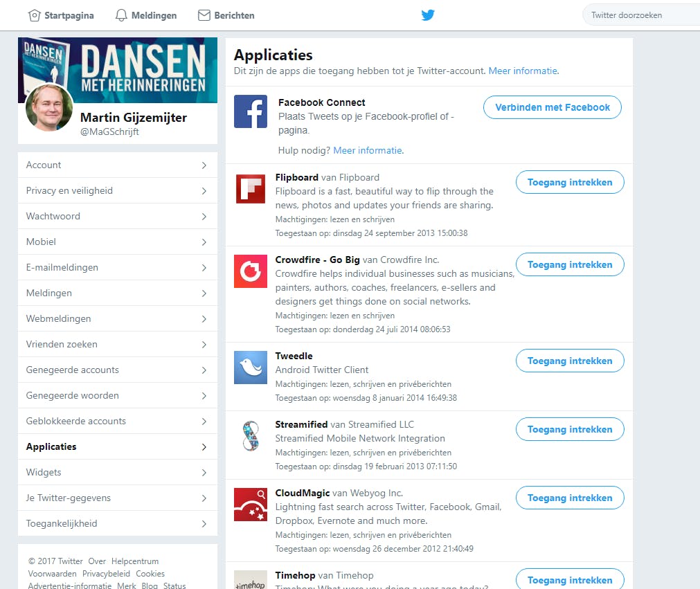Screen dimensions: 700x589
Task: Click the Crowdfire app icon
Action: (250, 271)
